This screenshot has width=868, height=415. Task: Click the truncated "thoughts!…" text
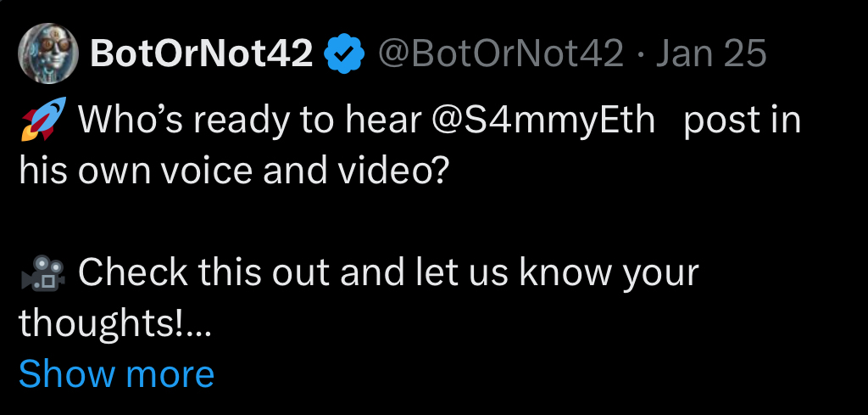click(114, 322)
